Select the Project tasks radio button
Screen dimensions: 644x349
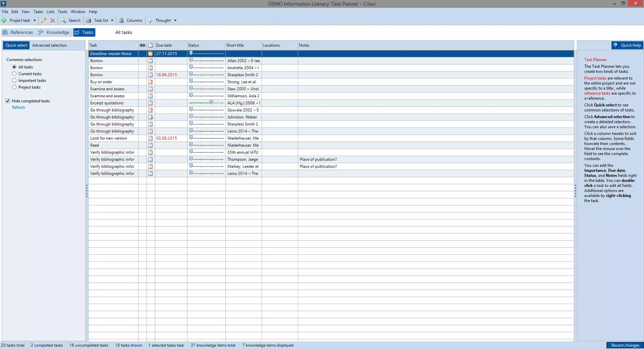(14, 87)
